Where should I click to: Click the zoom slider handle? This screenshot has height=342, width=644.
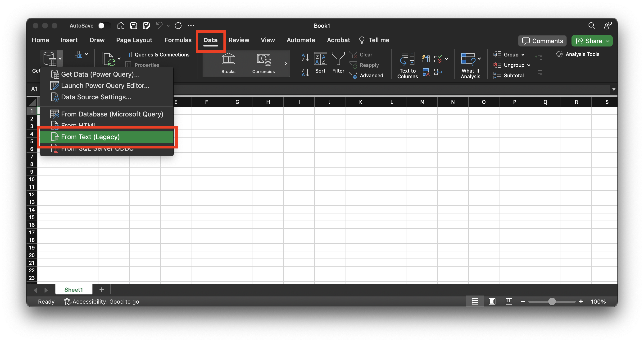coord(552,301)
